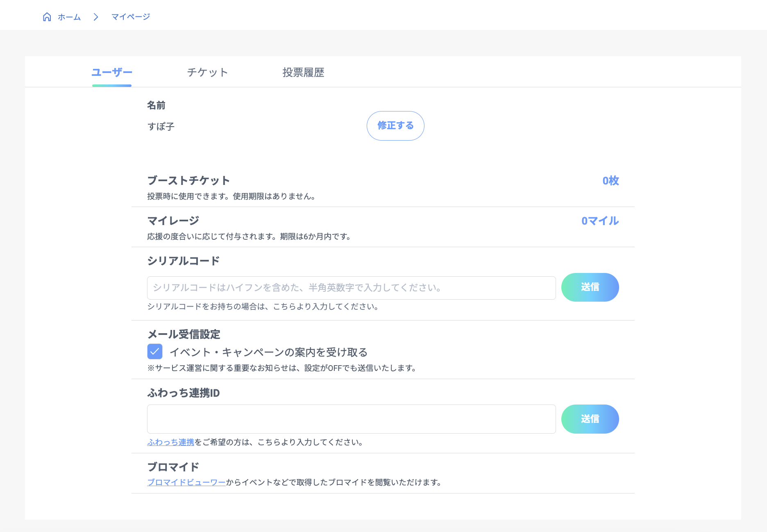Click the 0枚 boost ticket count
The width and height of the screenshot is (767, 532).
[610, 181]
